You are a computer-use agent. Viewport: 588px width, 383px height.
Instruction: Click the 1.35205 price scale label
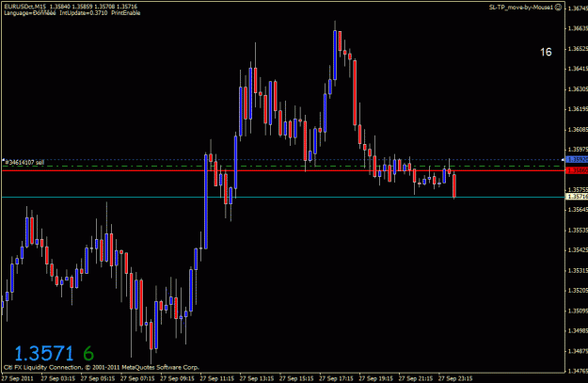click(578, 291)
